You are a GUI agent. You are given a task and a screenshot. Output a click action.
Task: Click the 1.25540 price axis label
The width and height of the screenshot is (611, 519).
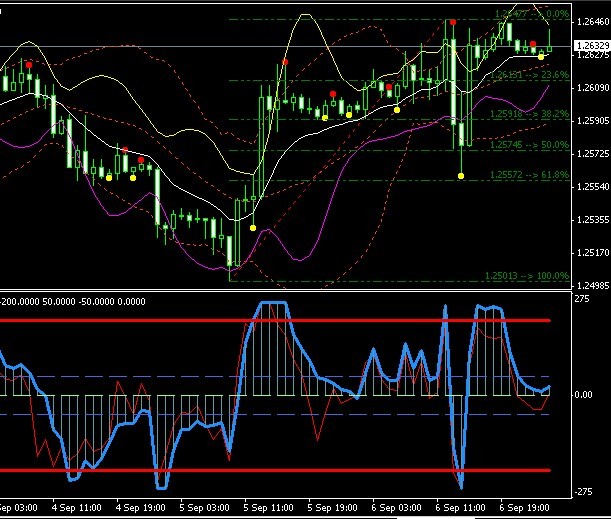point(593,187)
